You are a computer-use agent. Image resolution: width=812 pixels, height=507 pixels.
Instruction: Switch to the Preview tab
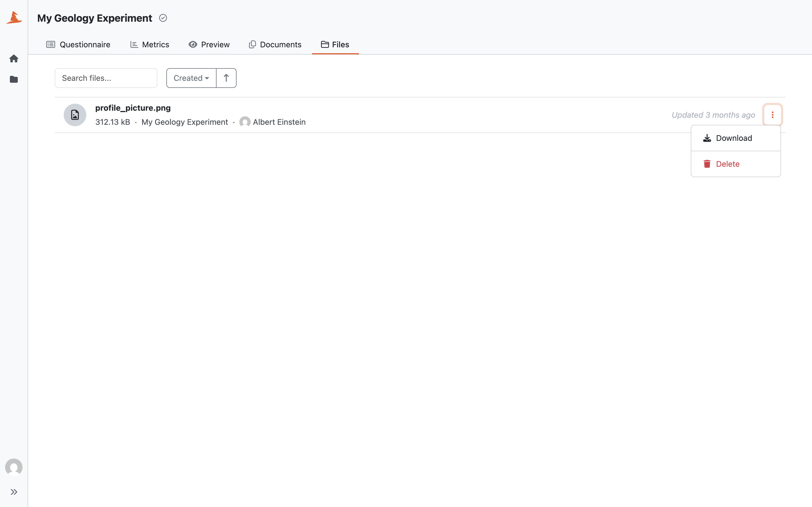pyautogui.click(x=209, y=45)
